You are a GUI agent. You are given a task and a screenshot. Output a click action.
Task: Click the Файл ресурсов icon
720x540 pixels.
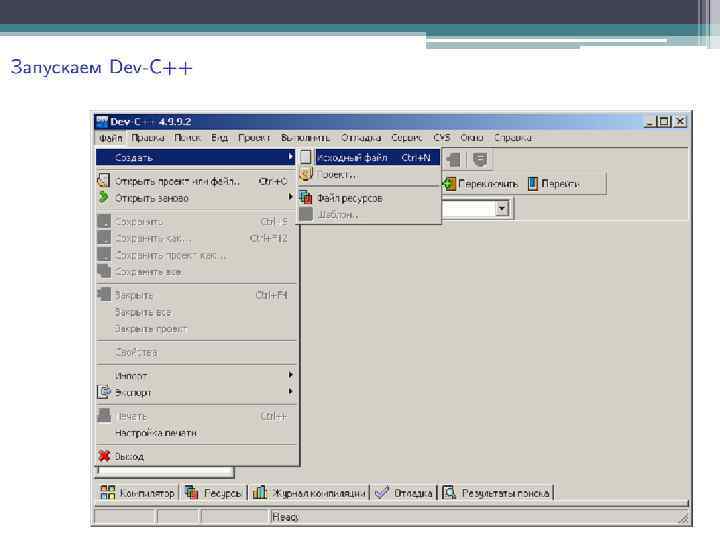306,197
